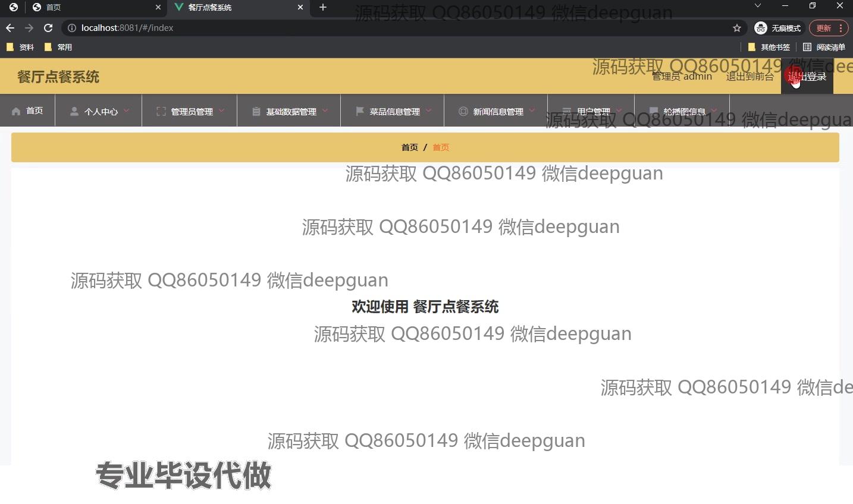The width and height of the screenshot is (853, 504).
Task: Click the 退出到前台 link
Action: [749, 77]
